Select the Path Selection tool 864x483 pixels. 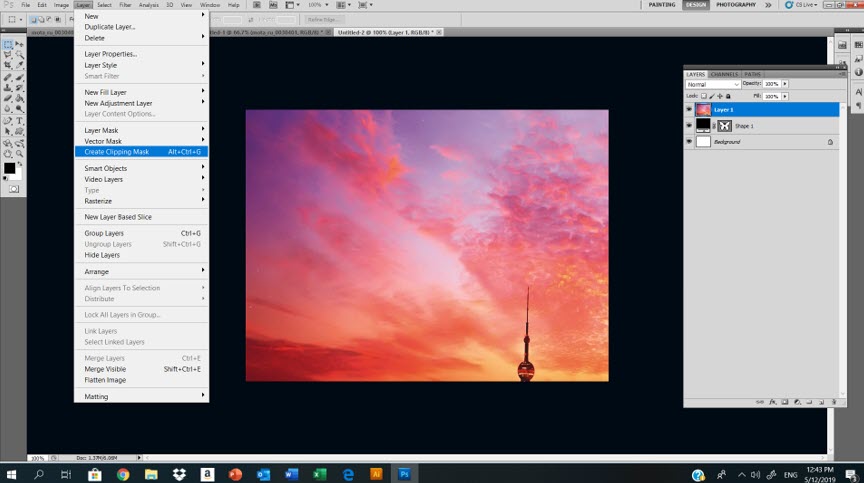[x=8, y=131]
